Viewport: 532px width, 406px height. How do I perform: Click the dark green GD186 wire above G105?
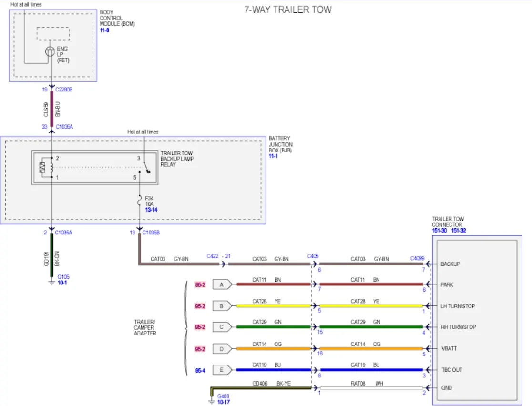pyautogui.click(x=51, y=255)
